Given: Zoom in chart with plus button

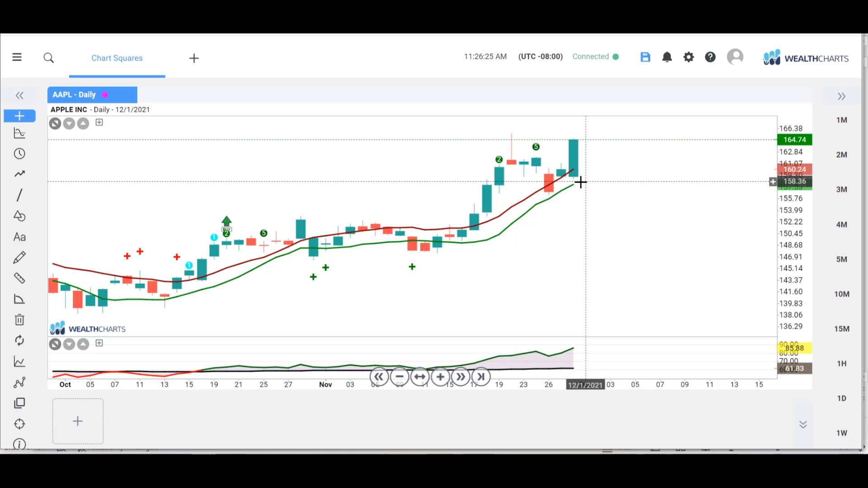Looking at the screenshot, I should [440, 377].
